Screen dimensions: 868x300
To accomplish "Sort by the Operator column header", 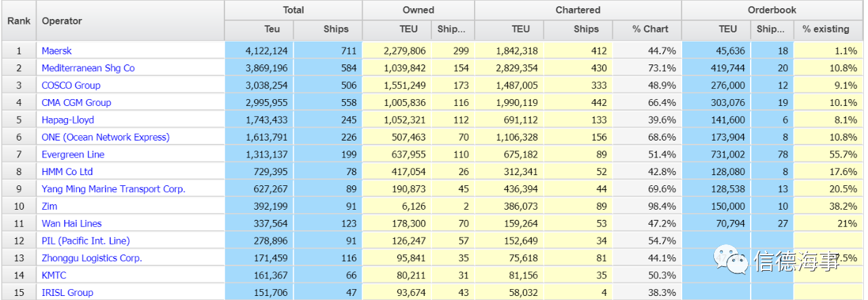I will (x=130, y=21).
